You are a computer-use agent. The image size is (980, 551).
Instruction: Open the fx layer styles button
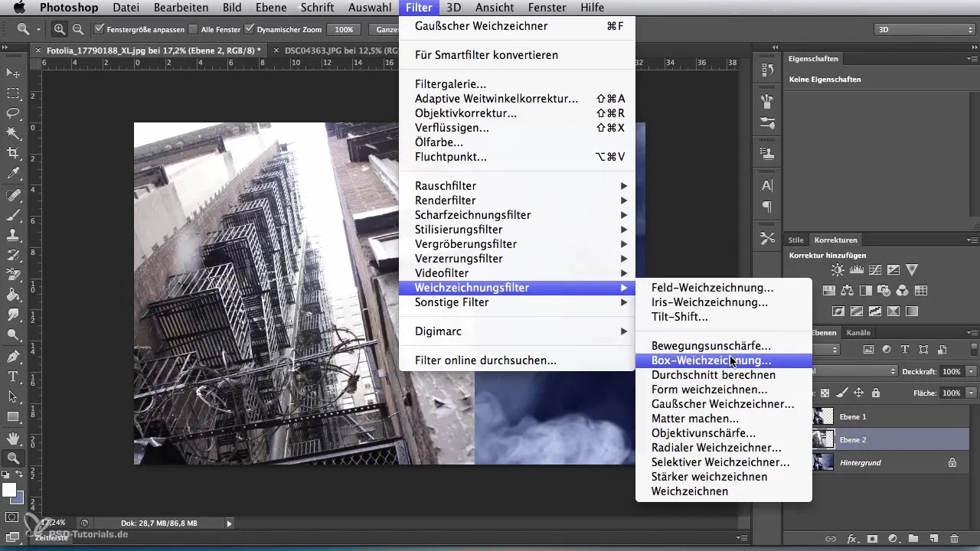tap(851, 539)
